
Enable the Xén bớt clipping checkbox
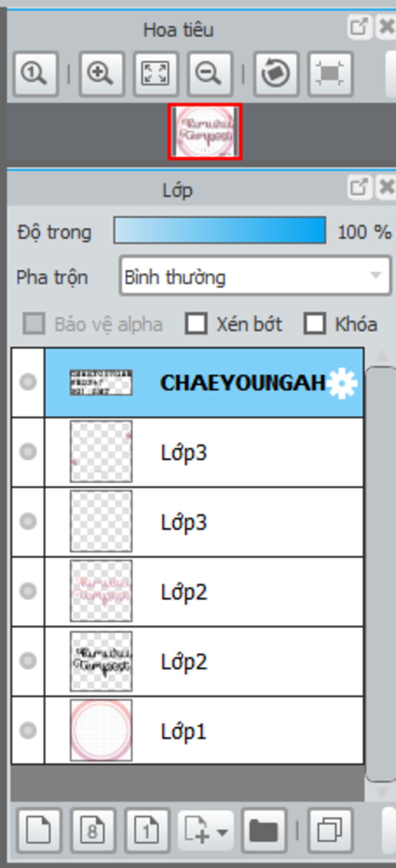[x=196, y=323]
